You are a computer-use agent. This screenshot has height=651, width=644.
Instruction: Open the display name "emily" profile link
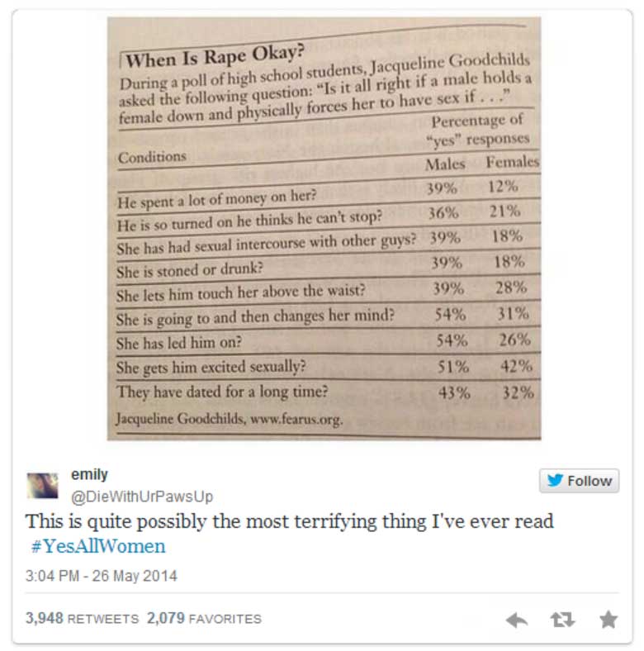pyautogui.click(x=89, y=474)
